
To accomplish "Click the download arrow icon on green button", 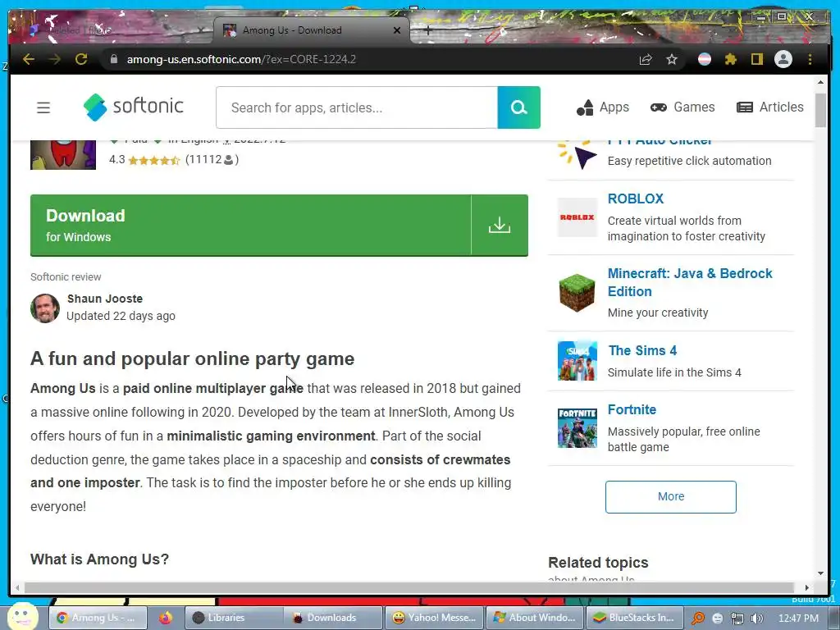I will coord(500,225).
